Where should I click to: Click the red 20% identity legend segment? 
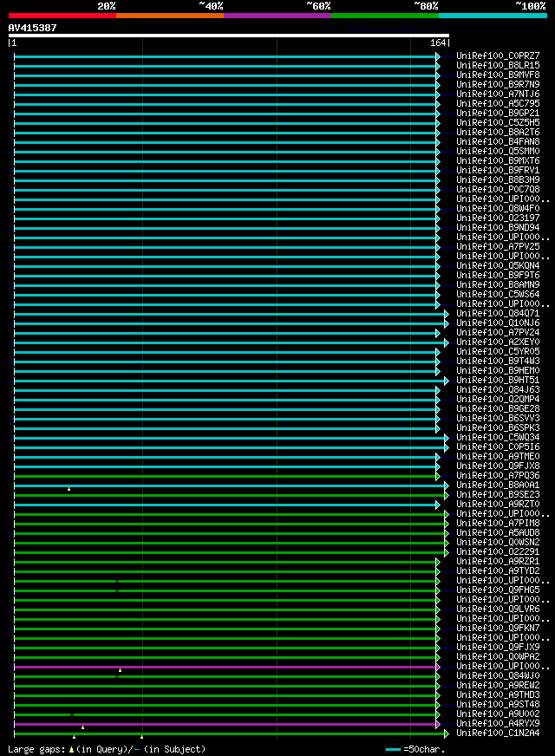[x=62, y=16]
